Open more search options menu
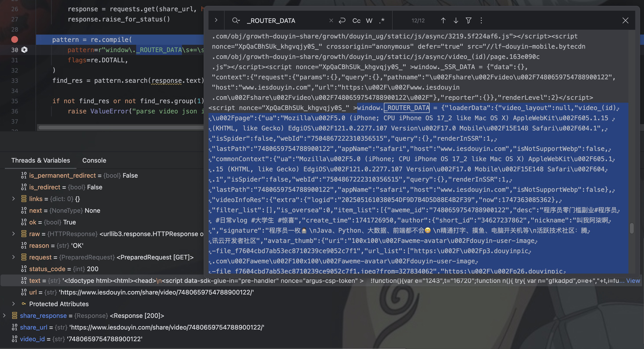Viewport: 644px width, 349px height. point(481,20)
